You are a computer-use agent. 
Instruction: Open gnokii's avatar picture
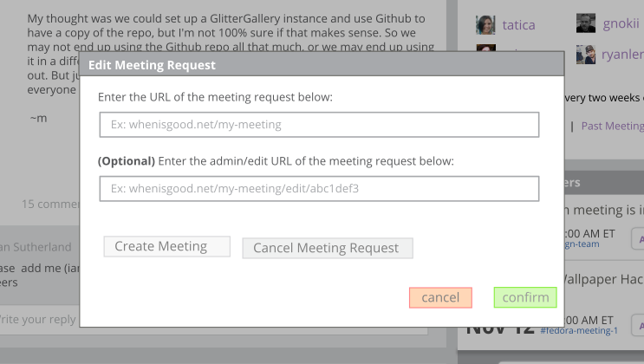586,23
